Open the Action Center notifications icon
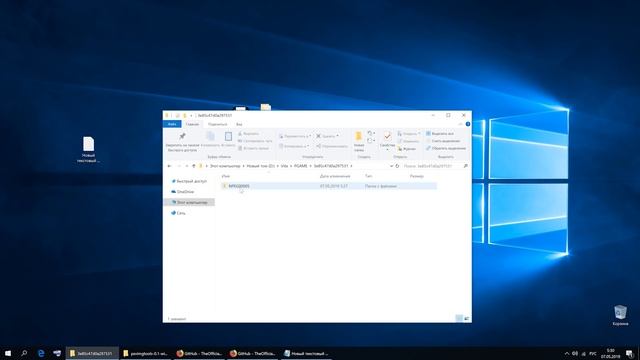 point(630,353)
